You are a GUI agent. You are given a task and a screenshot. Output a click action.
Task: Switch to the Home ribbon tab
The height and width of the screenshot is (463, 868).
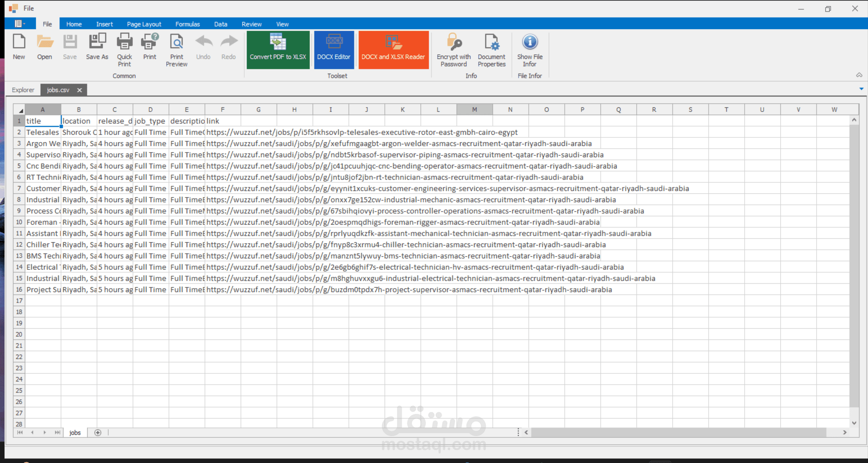click(74, 24)
